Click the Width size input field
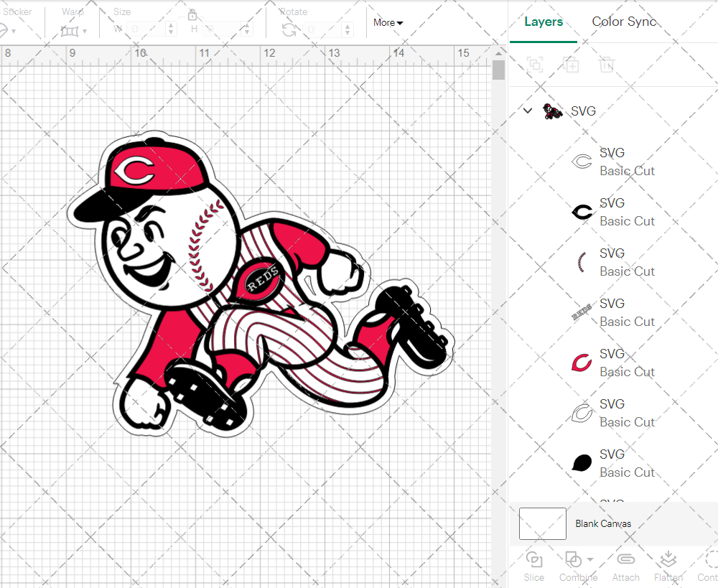 tap(146, 29)
